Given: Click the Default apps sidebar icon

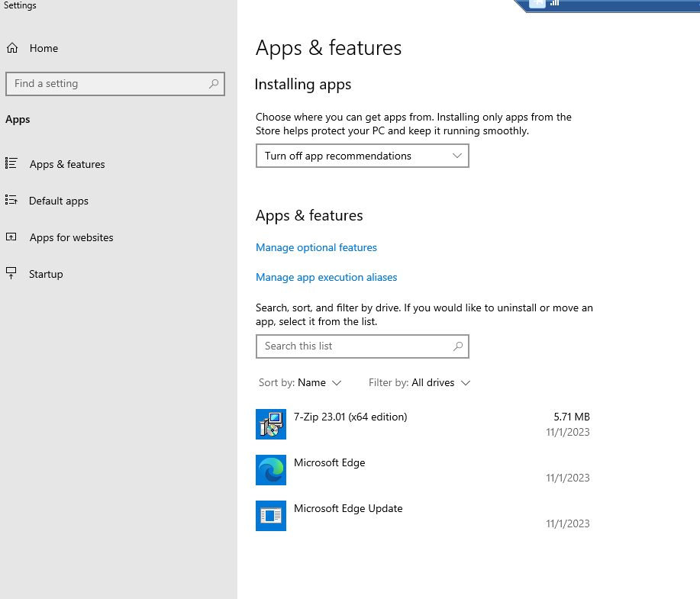Looking at the screenshot, I should [x=11, y=201].
